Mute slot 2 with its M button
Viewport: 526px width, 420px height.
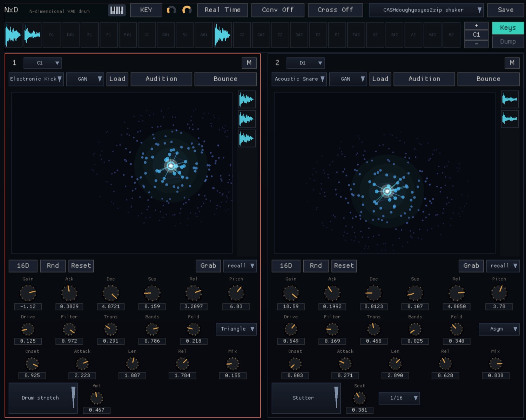(x=512, y=63)
